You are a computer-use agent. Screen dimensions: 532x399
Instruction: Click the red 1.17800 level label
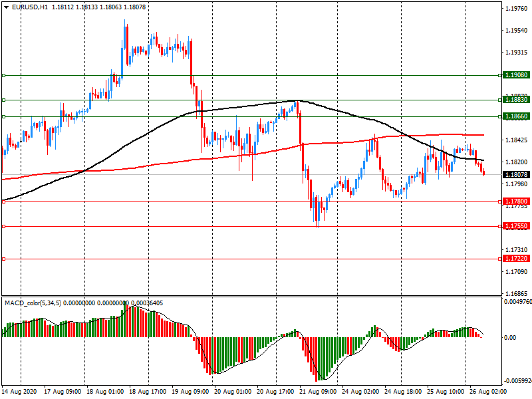(x=516, y=201)
